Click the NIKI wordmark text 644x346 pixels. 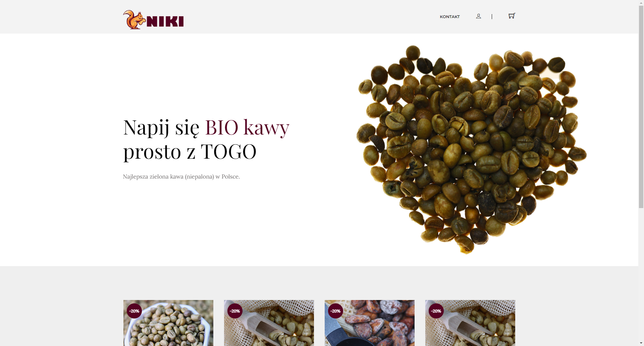click(x=165, y=21)
